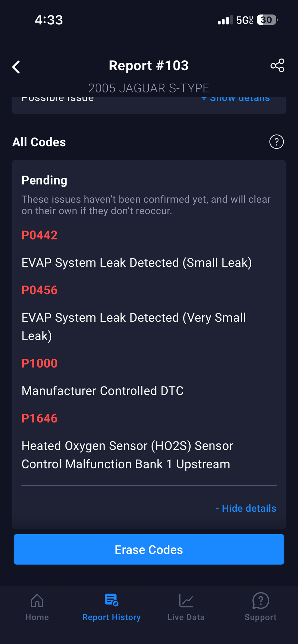Image resolution: width=298 pixels, height=644 pixels.
Task: Tap the cellular signal strength icon
Action: pos(225,20)
